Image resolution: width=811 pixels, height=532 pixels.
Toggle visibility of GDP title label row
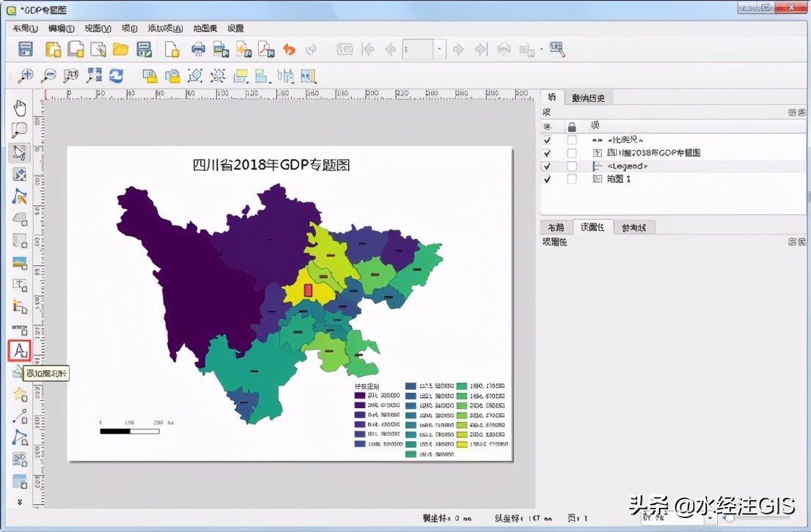[547, 153]
